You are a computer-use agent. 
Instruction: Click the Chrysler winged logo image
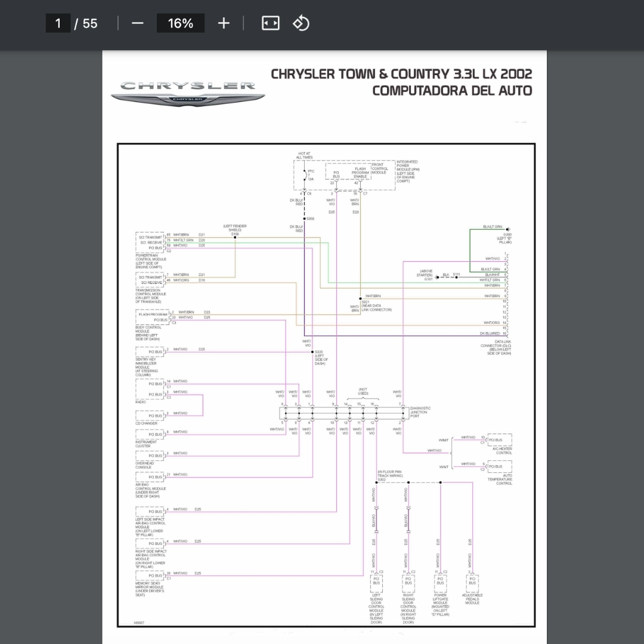(x=188, y=94)
